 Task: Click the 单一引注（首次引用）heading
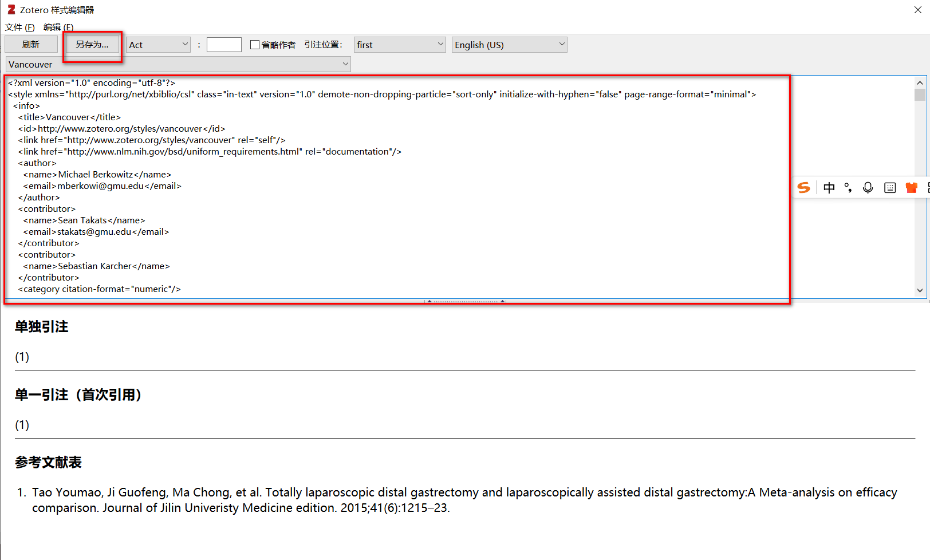78,395
